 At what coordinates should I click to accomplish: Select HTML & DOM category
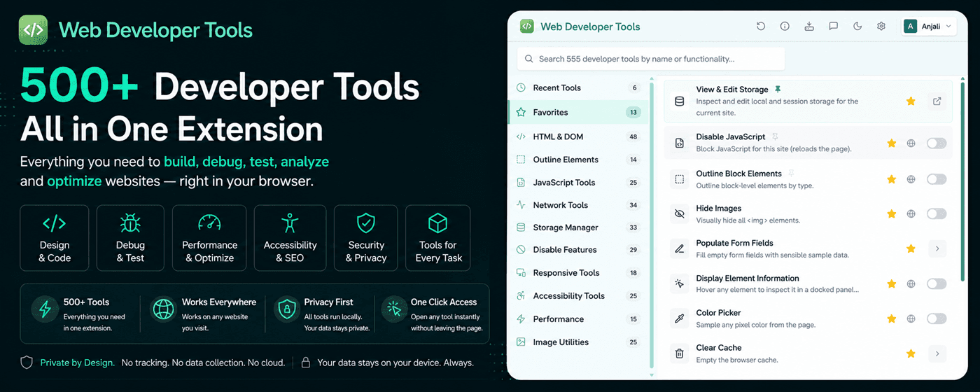click(578, 136)
